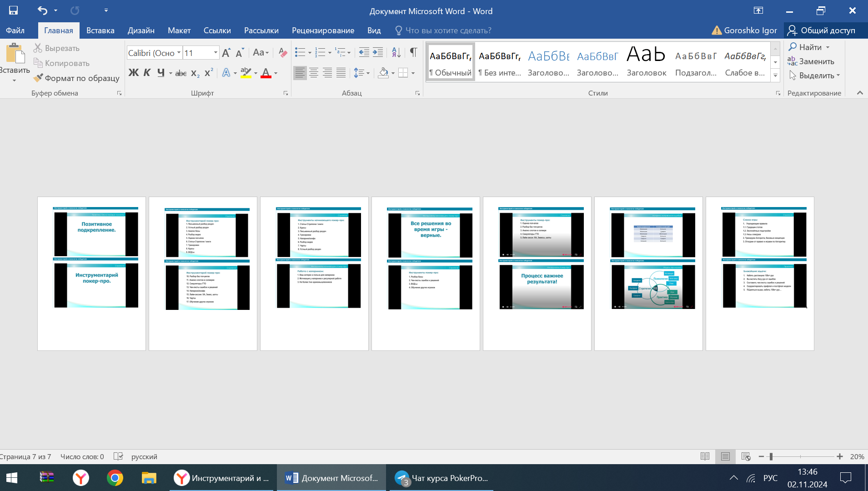Switch to the Вид tab
Screen dimensions: 868x491
point(374,30)
